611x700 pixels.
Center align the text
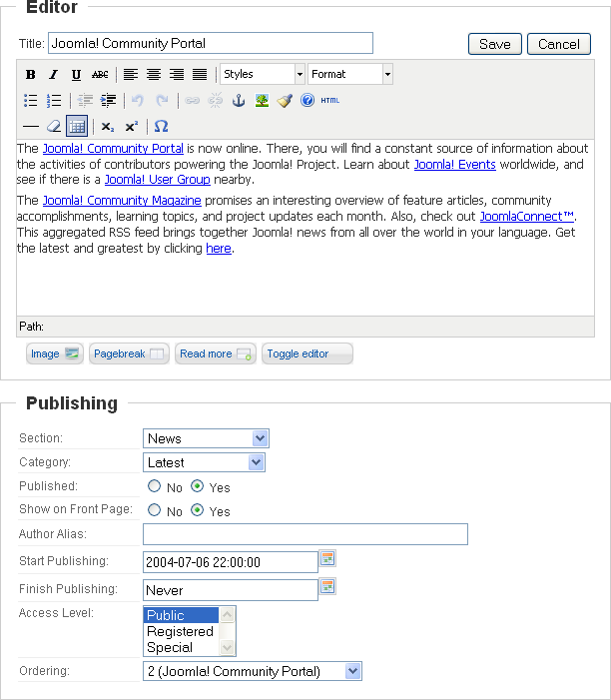coord(154,75)
